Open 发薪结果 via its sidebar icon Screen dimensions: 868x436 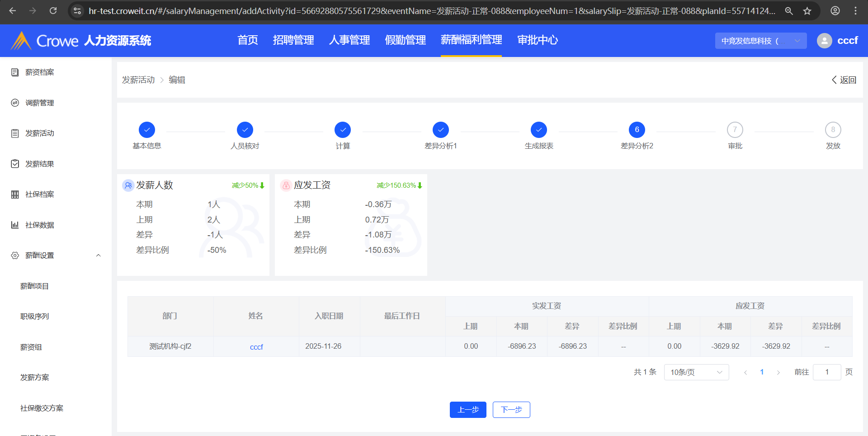15,164
